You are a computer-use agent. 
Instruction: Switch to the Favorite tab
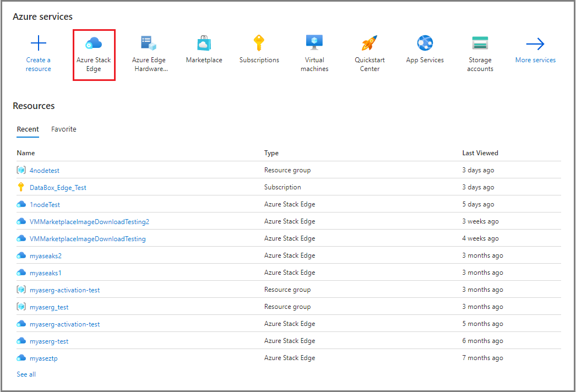click(63, 129)
